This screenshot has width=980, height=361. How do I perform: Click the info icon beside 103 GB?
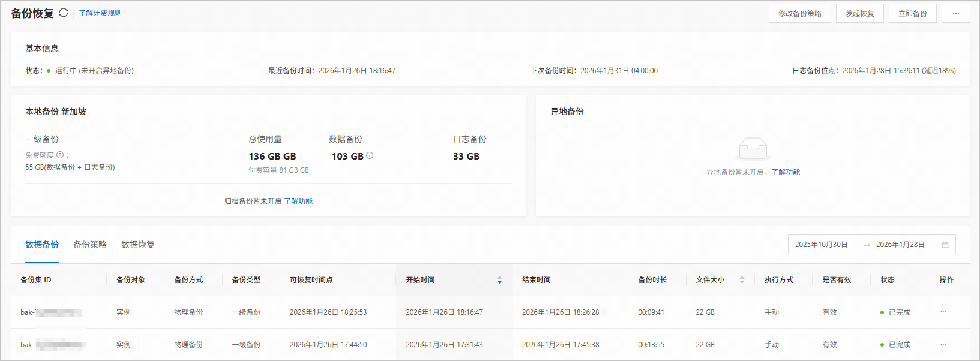click(370, 155)
